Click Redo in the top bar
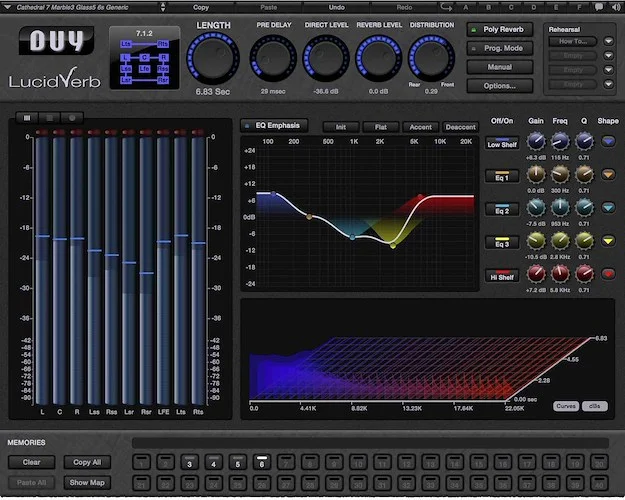This screenshot has width=625, height=500. 404,7
